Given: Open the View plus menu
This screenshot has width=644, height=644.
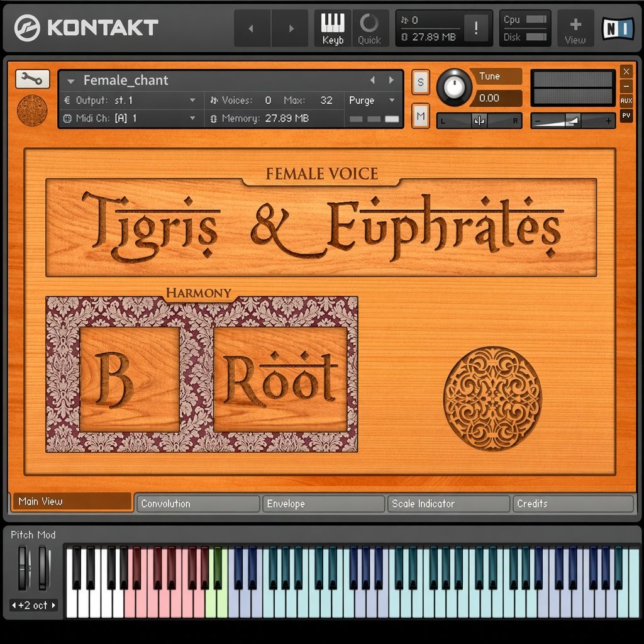Looking at the screenshot, I should (x=575, y=28).
